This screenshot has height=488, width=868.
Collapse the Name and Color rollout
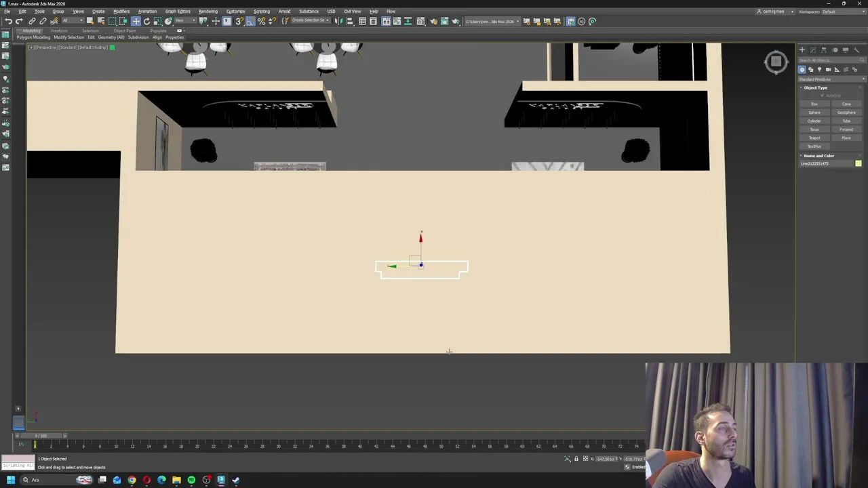point(818,156)
